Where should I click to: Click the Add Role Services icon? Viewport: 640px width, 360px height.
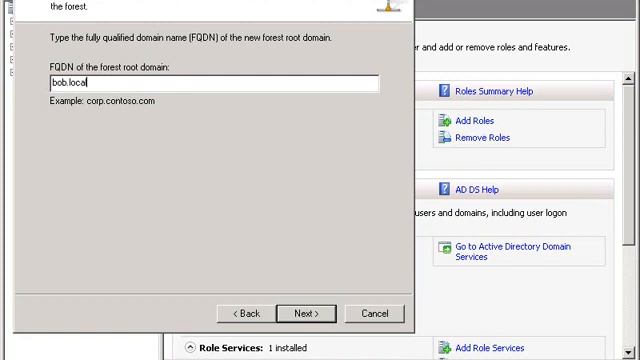click(444, 347)
